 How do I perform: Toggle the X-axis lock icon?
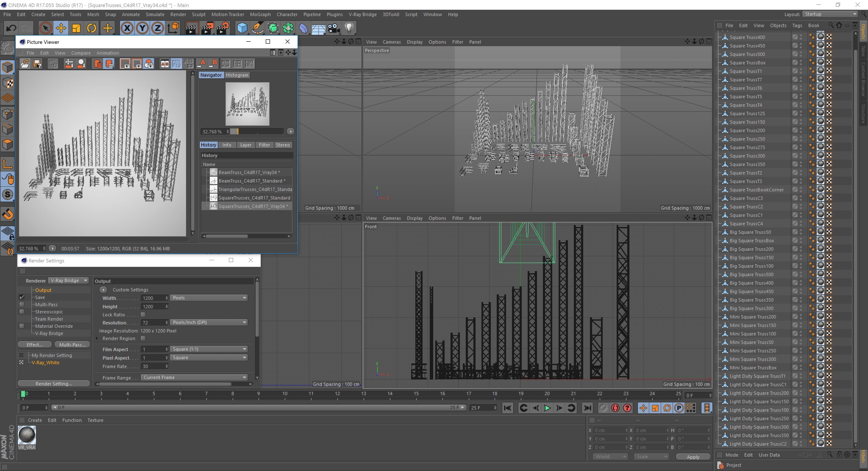[127, 28]
